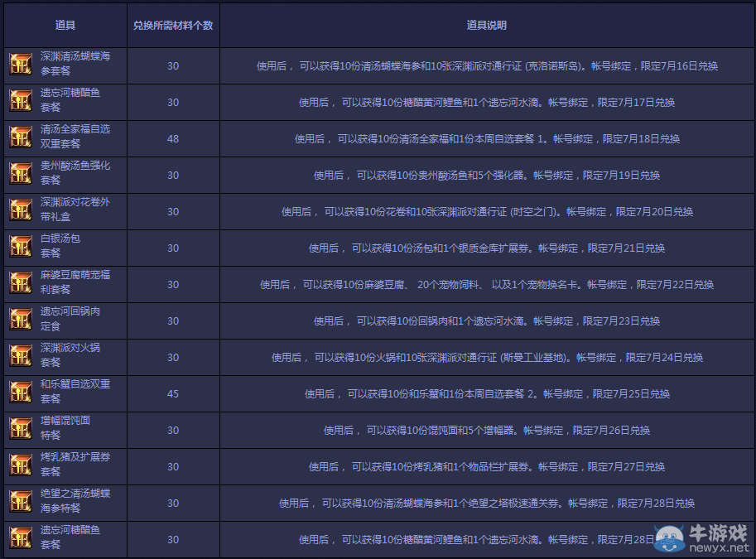Click the 深渊派对火锅套餐 chest icon
The height and width of the screenshot is (559, 756).
point(20,357)
